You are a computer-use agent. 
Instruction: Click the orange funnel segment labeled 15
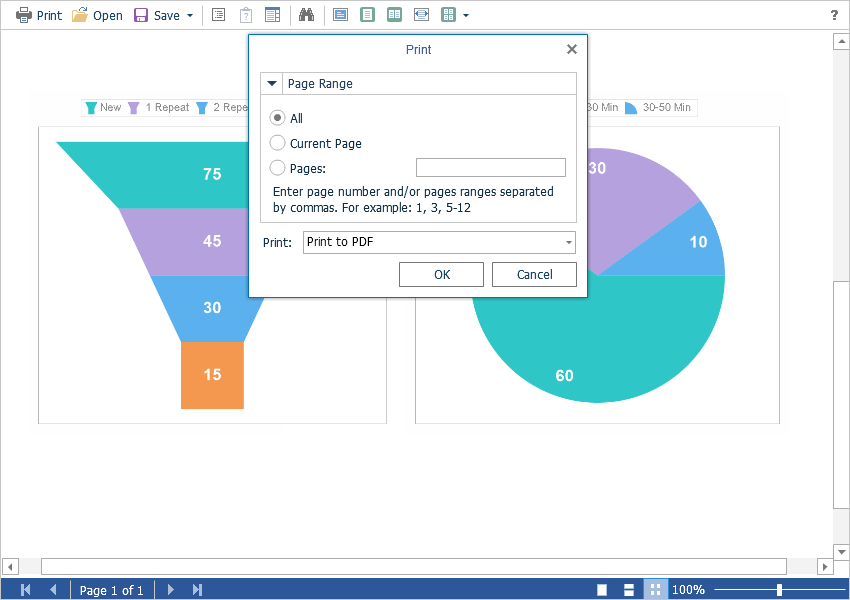point(212,375)
